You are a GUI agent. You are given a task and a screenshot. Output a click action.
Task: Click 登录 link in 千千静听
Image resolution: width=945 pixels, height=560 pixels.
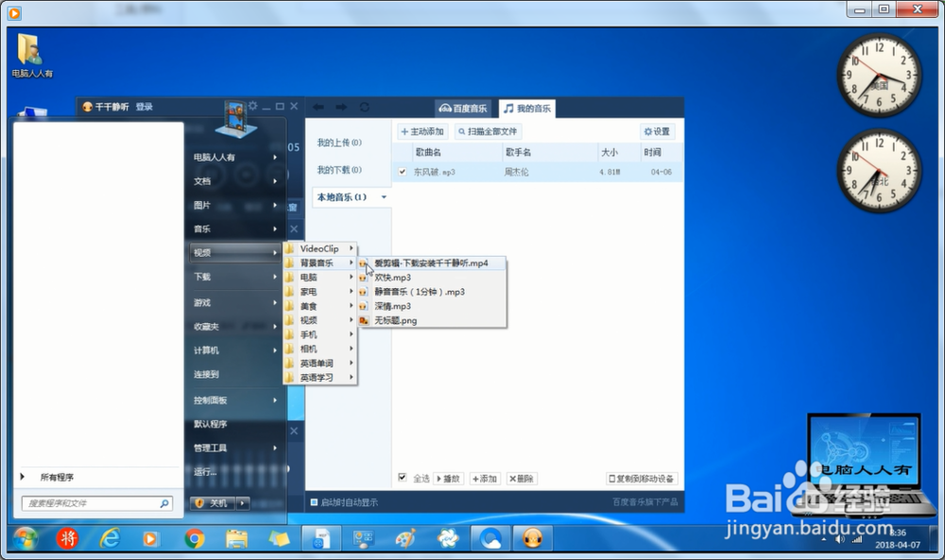pyautogui.click(x=144, y=107)
